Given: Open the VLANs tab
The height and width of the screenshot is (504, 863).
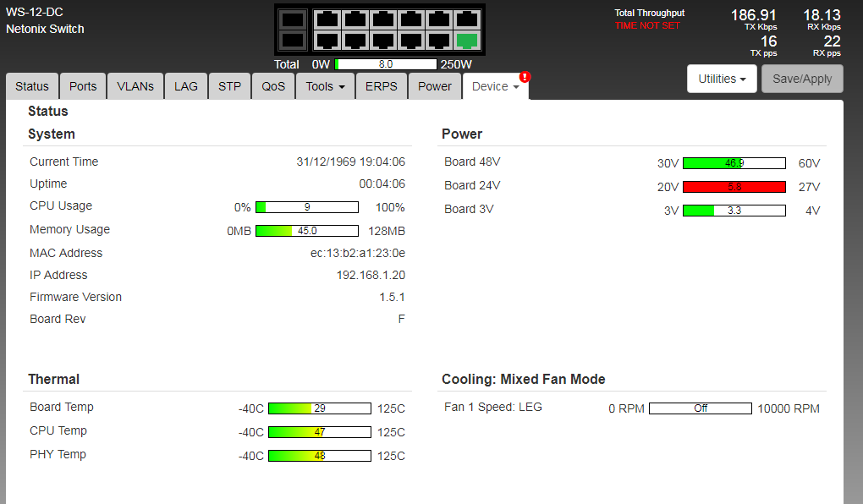Looking at the screenshot, I should point(135,86).
